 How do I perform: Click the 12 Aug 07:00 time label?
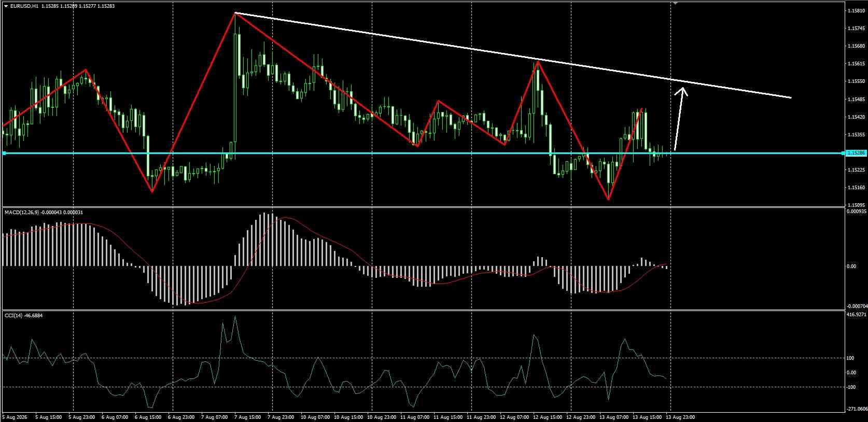click(515, 417)
